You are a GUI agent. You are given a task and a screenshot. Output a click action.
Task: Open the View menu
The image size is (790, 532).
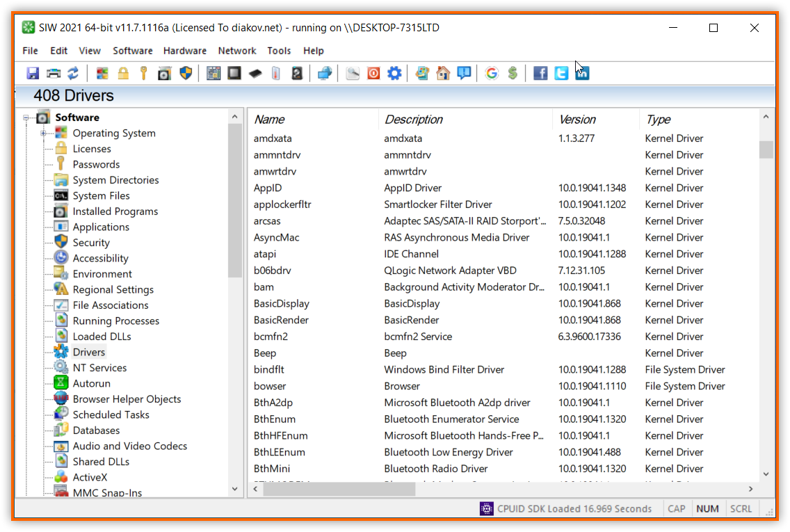click(90, 51)
